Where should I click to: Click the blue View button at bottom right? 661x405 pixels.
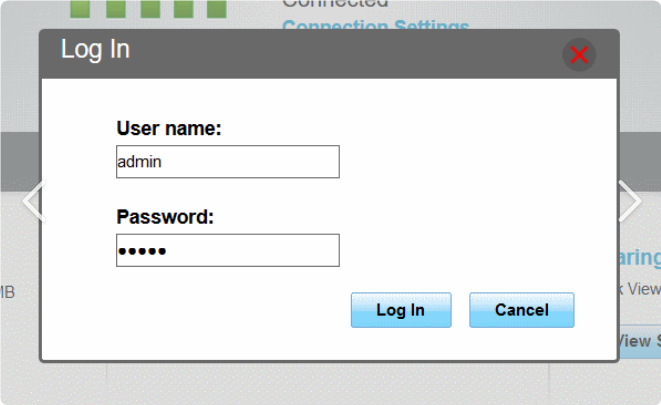point(640,341)
